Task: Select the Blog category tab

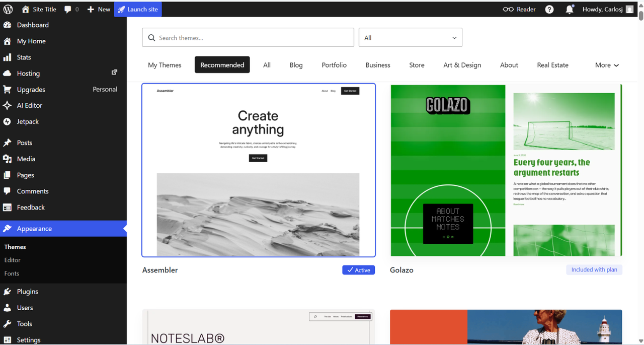Action: 296,65
